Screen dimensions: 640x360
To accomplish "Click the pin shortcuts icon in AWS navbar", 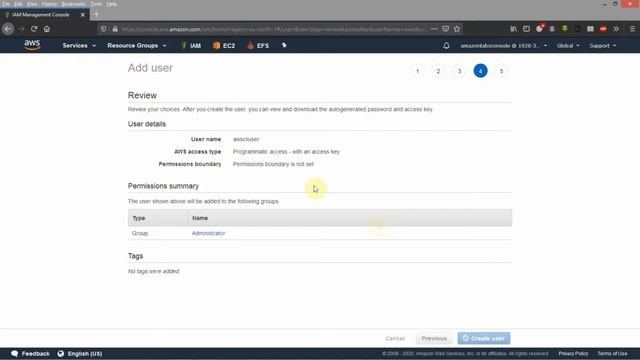I will [284, 45].
